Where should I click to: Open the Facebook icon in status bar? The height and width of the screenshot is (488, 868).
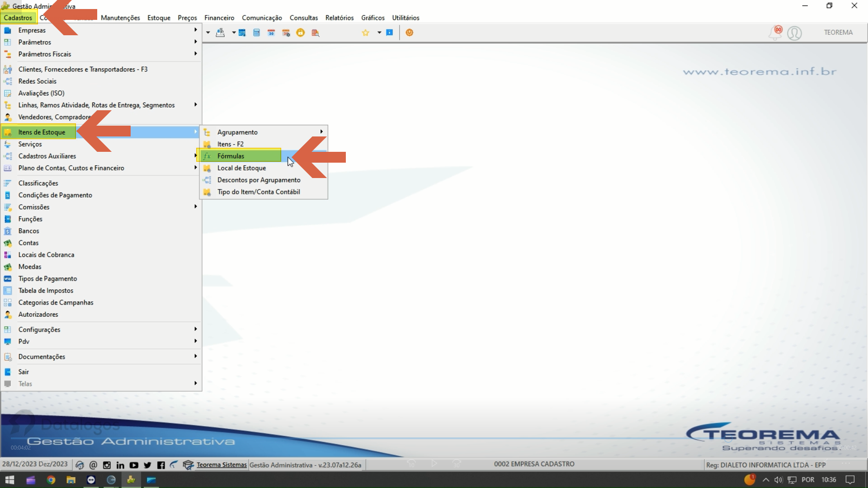[x=161, y=465]
